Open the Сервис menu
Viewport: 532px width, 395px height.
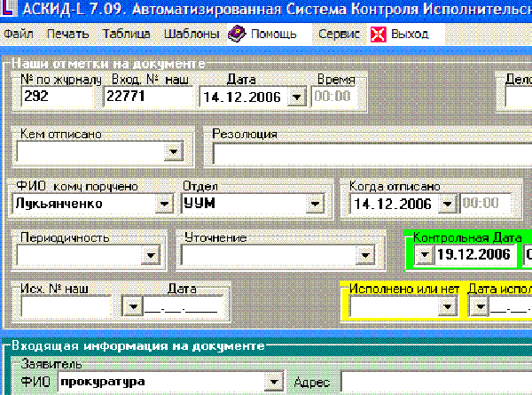click(339, 34)
